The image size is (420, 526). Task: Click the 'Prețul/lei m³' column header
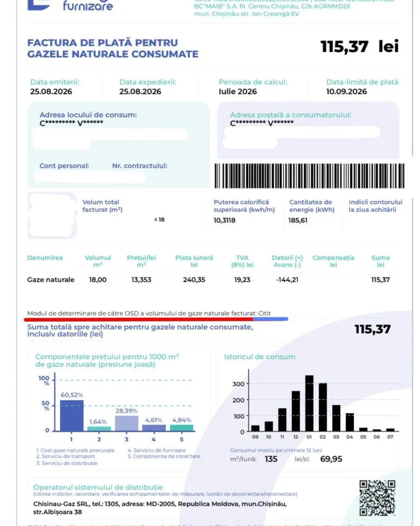pos(141,261)
